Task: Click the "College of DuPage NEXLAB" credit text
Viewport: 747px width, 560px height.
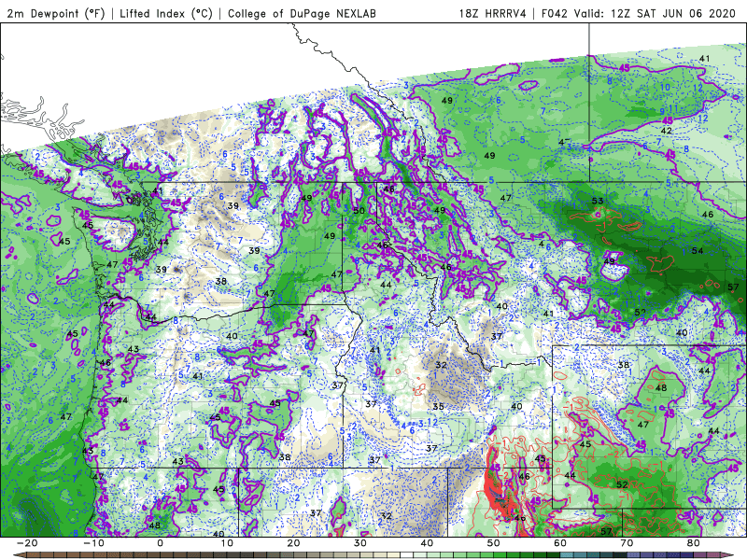Action: [x=302, y=14]
